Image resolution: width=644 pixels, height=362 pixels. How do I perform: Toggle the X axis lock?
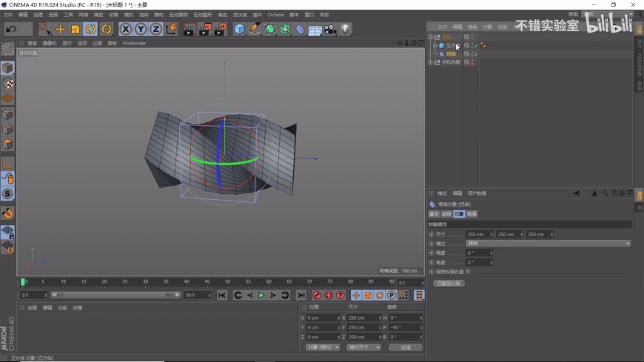[x=126, y=29]
